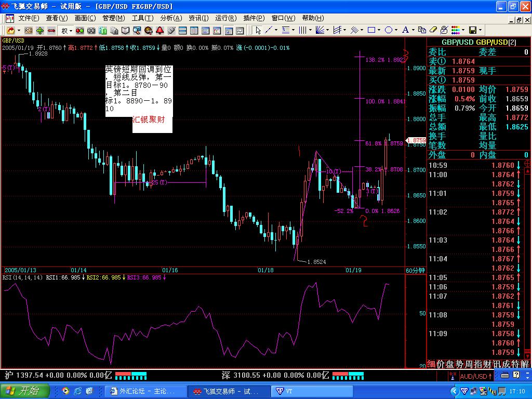The image size is (532, 399).
Task: Open the 帮助(H) menu
Action: coord(313,18)
